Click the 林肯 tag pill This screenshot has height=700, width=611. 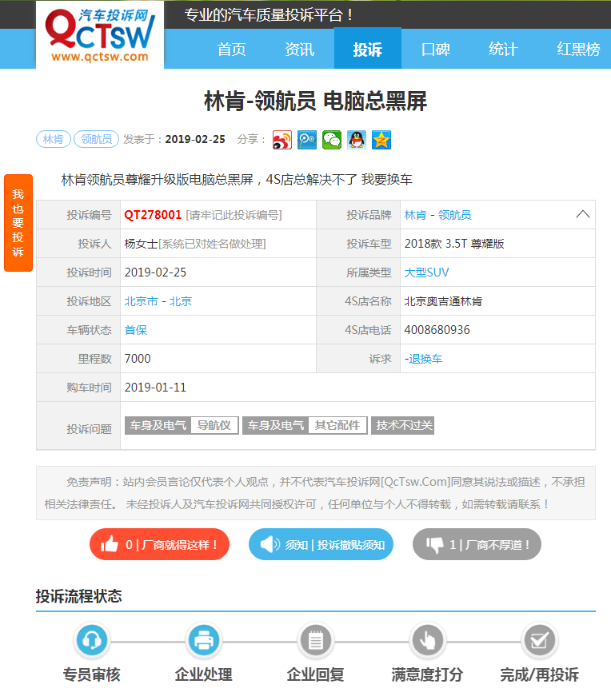53,139
